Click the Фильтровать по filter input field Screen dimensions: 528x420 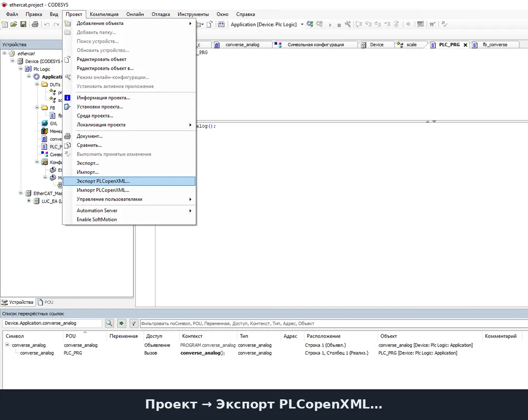point(334,324)
